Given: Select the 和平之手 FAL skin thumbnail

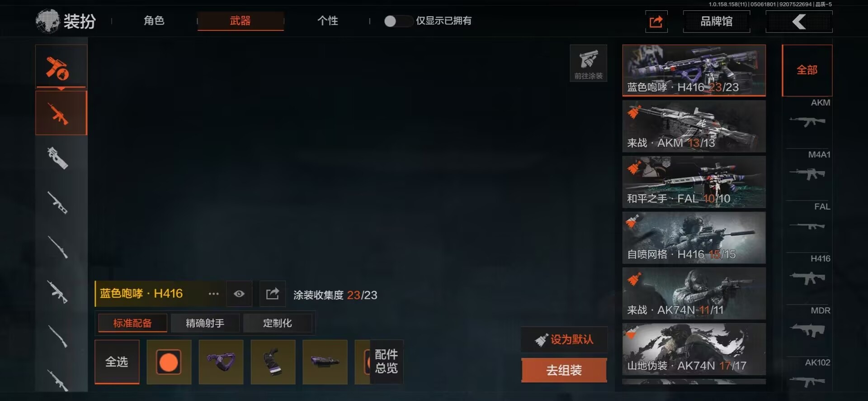Looking at the screenshot, I should 694,182.
